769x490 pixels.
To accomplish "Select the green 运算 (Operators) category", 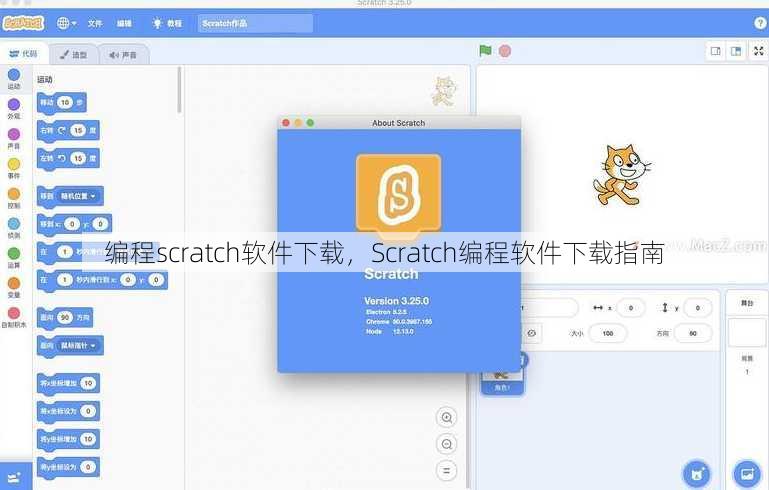I will point(14,258).
